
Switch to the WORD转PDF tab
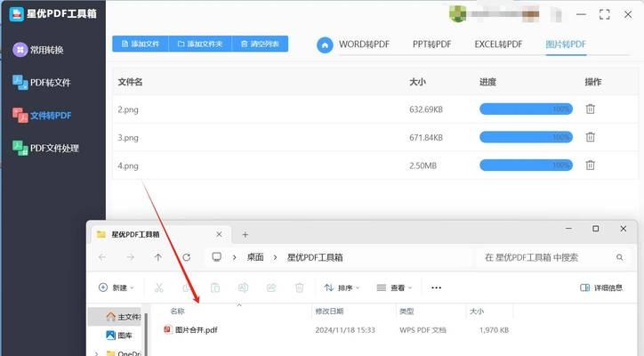coord(364,44)
